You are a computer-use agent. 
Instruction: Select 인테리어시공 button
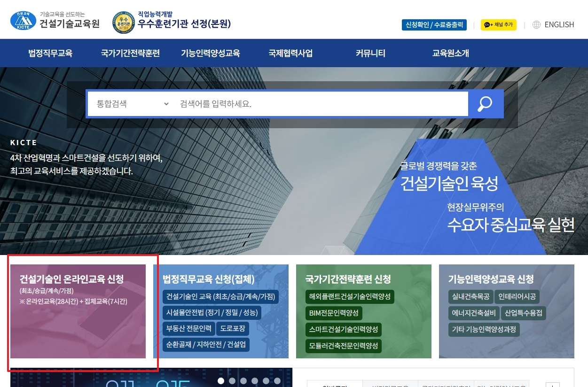pos(517,297)
